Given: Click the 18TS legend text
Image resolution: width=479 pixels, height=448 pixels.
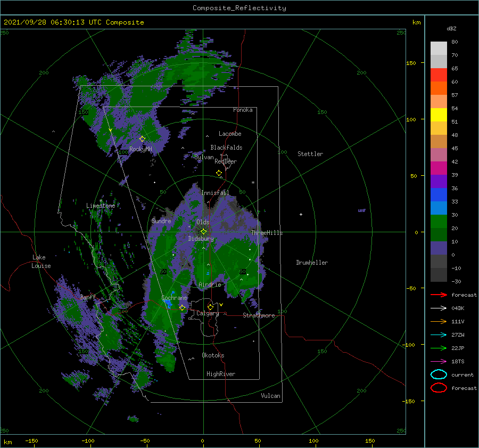Looking at the screenshot, I should (458, 362).
